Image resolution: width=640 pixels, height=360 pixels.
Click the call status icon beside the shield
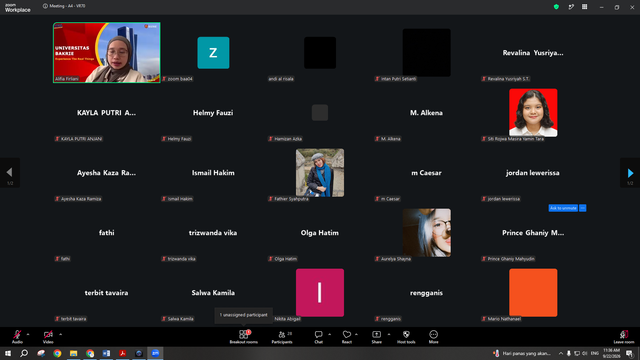coord(571,7)
